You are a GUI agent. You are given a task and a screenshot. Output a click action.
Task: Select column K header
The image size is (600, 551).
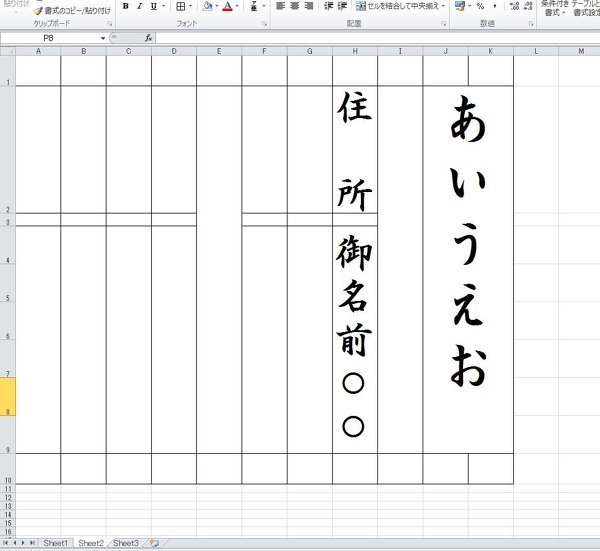point(491,51)
